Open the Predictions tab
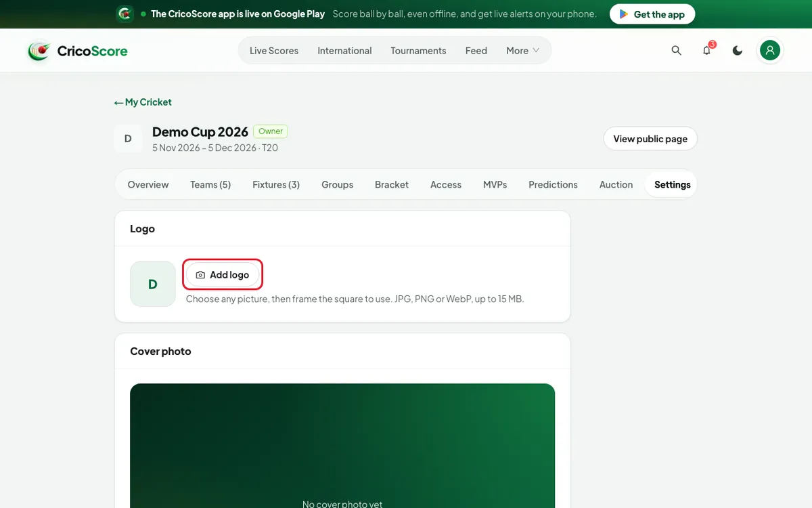 (x=553, y=184)
